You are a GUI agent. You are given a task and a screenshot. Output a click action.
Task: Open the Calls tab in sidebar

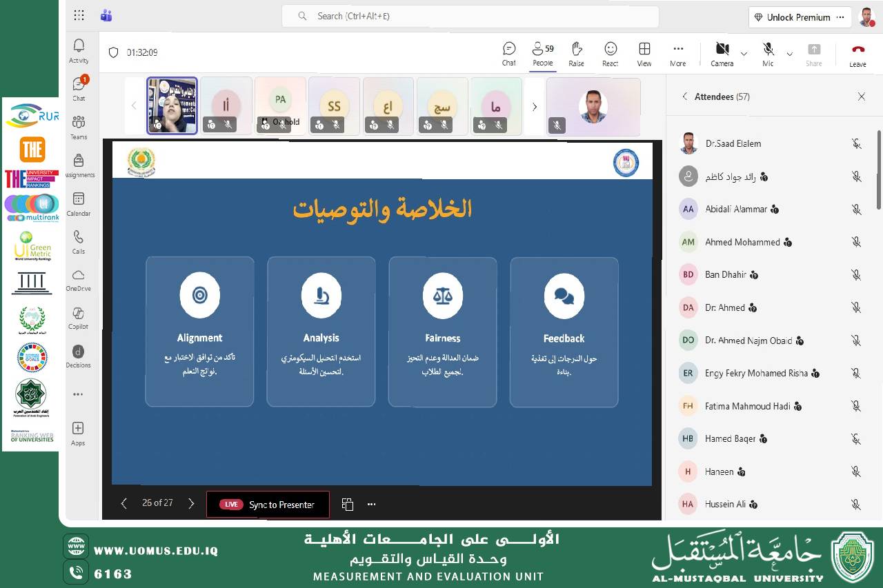point(79,241)
